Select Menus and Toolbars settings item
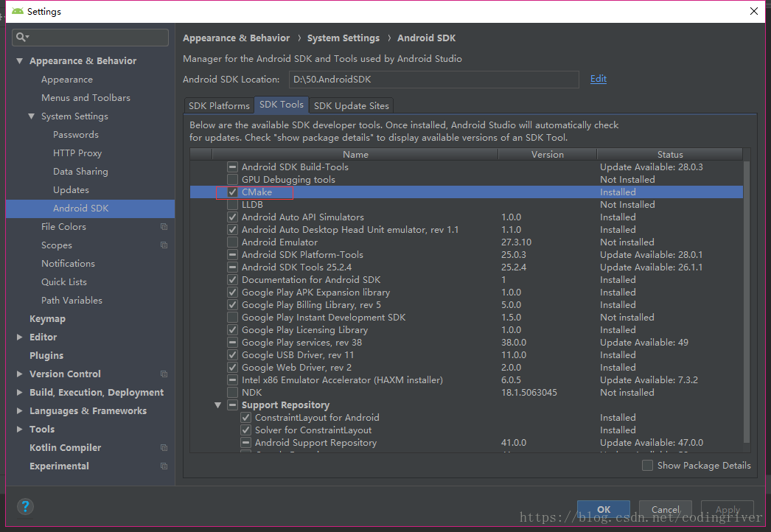Viewport: 771px width, 532px height. click(x=86, y=98)
